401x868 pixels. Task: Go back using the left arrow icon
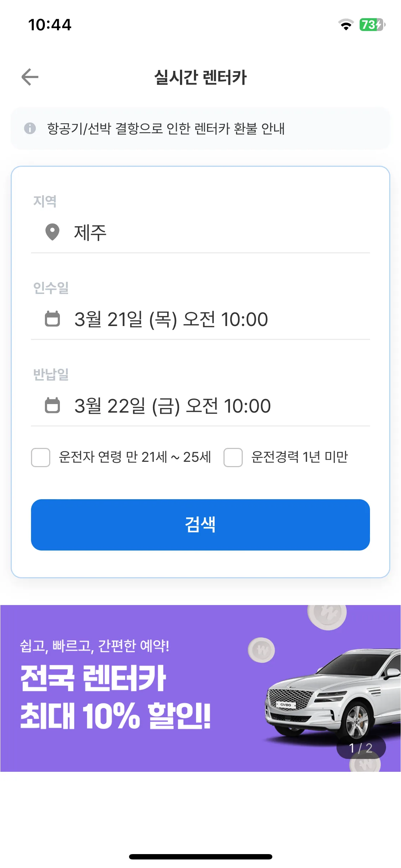(x=30, y=77)
